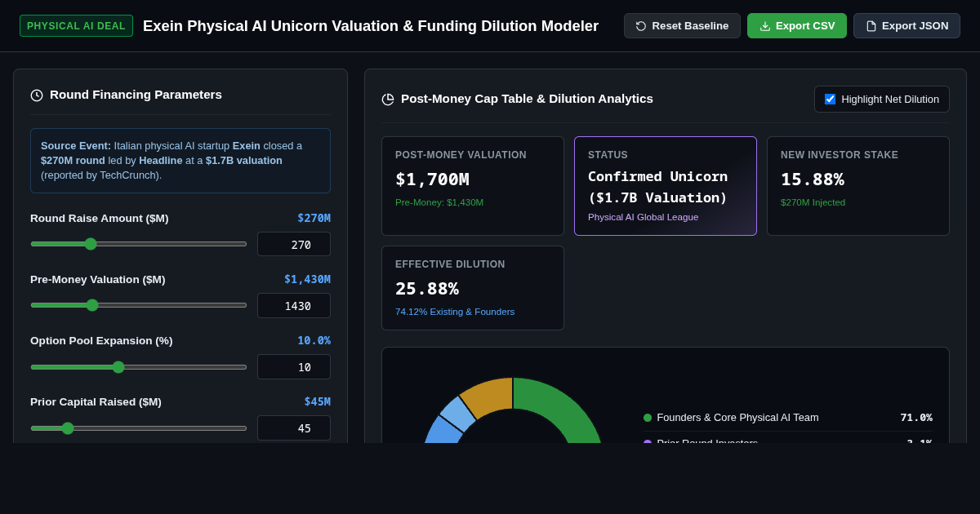
Task: Click the $45M prior capital value label
Action: click(x=317, y=401)
